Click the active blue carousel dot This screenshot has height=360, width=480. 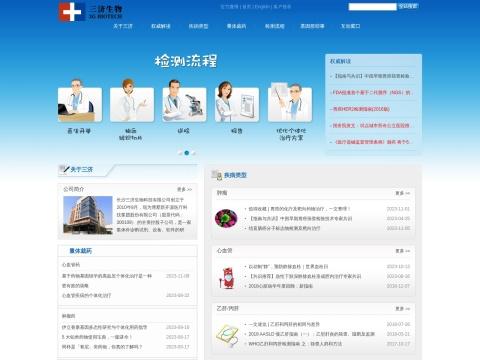point(187,153)
